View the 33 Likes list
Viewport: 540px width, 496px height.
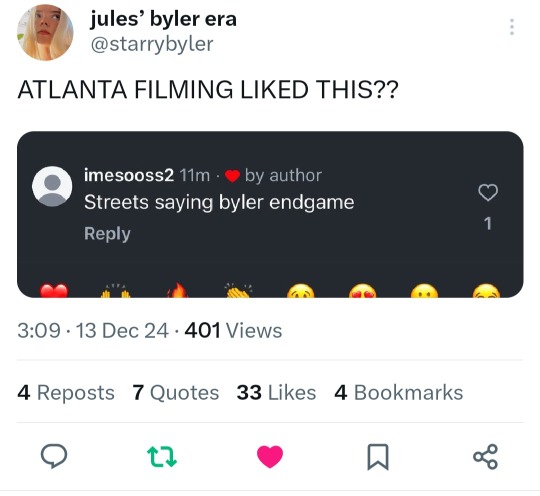tap(276, 392)
